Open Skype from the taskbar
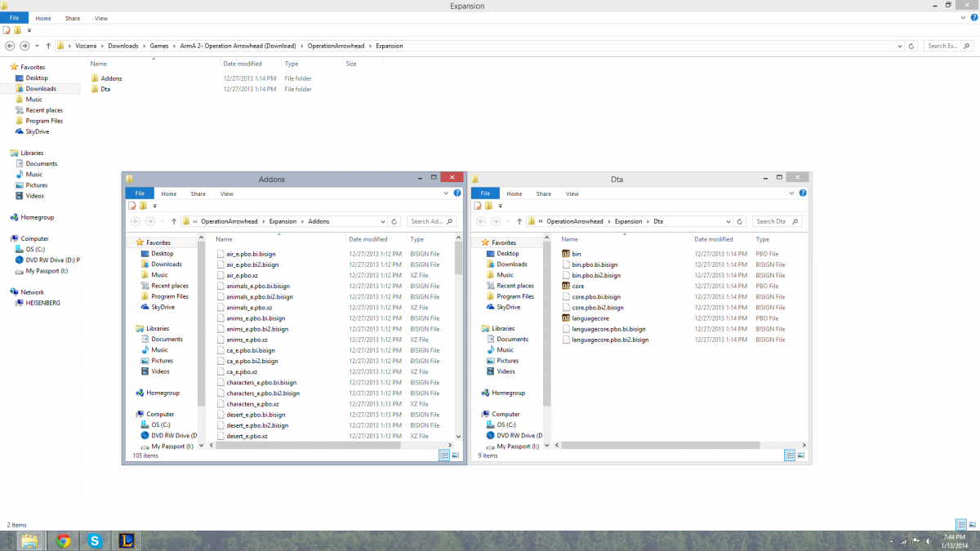Viewport: 980px width, 551px height. (x=95, y=540)
